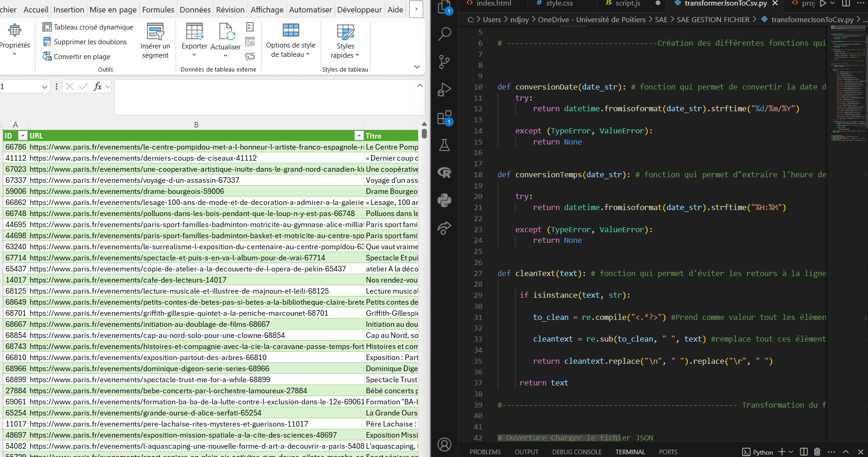Viewport: 868px width, 457px height.
Task: Open VS Code Search panel
Action: (x=444, y=34)
